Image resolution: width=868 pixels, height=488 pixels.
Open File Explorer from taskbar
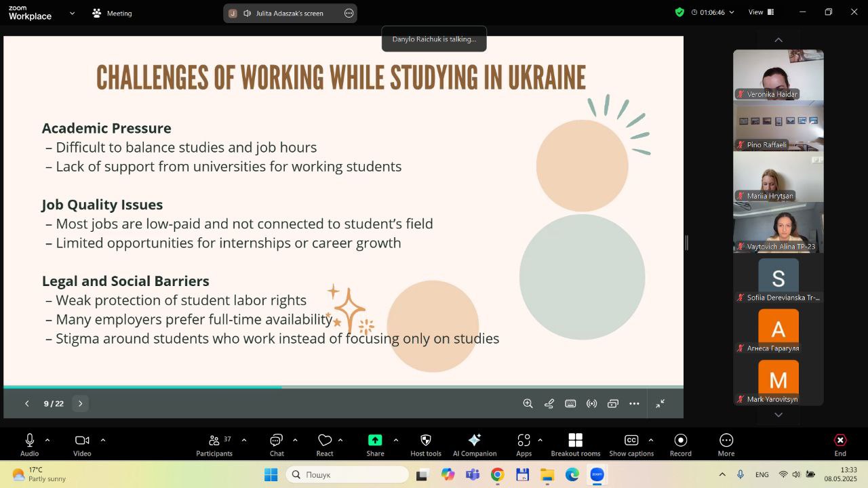(x=547, y=474)
